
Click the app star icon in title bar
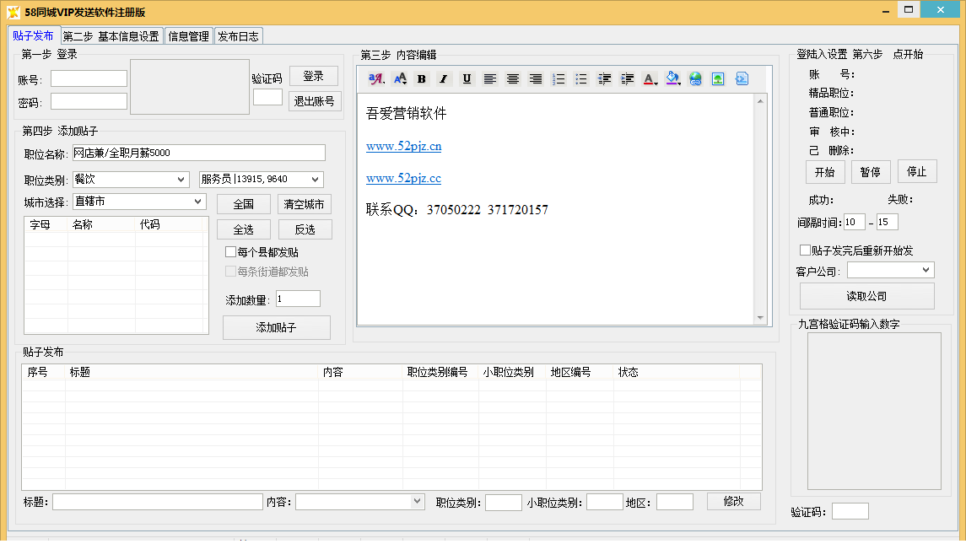(x=13, y=12)
